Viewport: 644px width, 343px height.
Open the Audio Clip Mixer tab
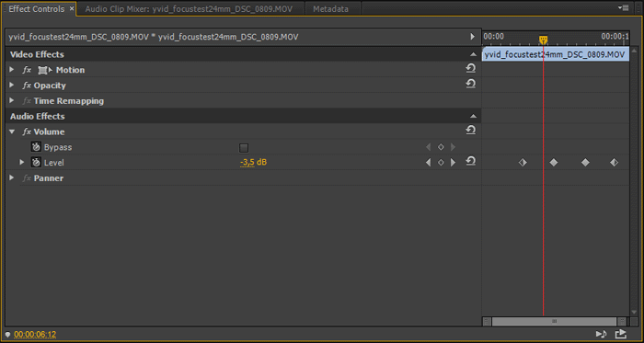pos(189,9)
